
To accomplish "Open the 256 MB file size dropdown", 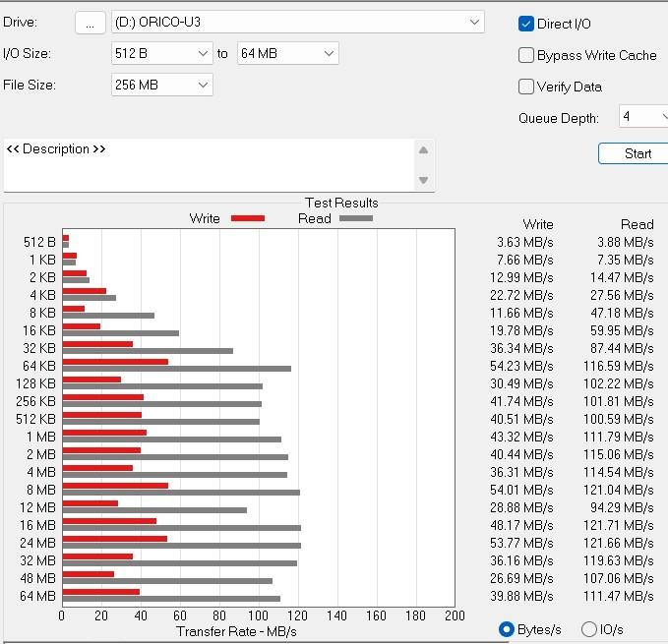I will pos(162,85).
